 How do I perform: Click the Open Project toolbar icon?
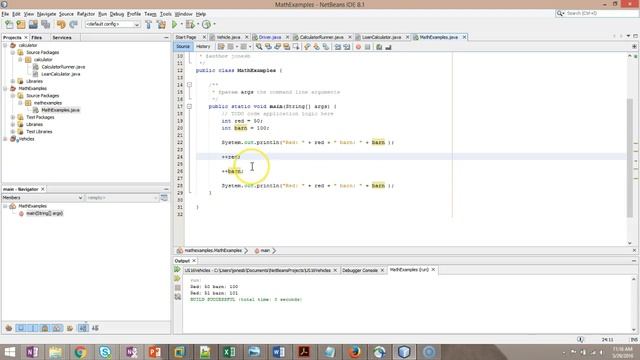pyautogui.click(x=33, y=24)
